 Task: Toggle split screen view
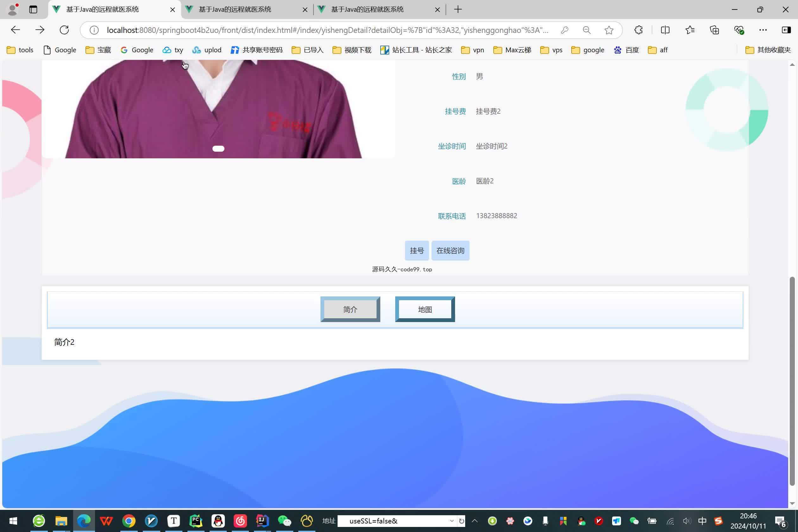point(665,30)
